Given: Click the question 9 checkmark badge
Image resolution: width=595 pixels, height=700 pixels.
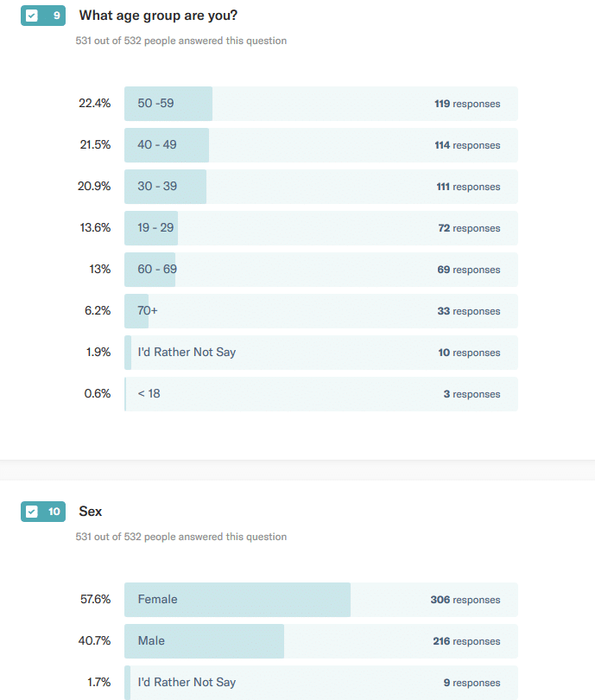Looking at the screenshot, I should (43, 16).
